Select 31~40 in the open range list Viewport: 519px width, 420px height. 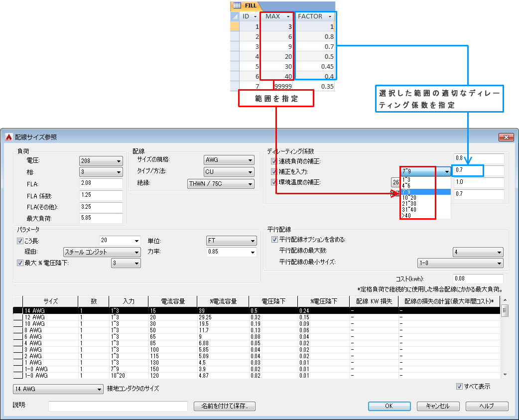click(x=426, y=210)
